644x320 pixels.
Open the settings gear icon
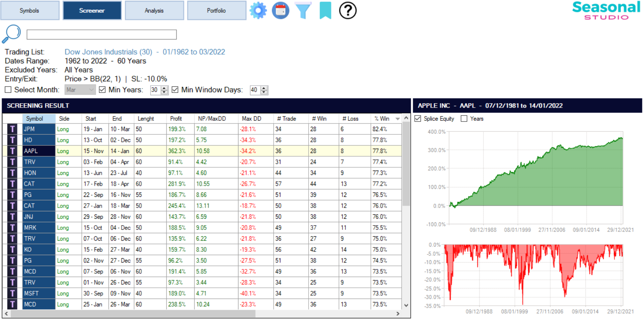[x=258, y=10]
